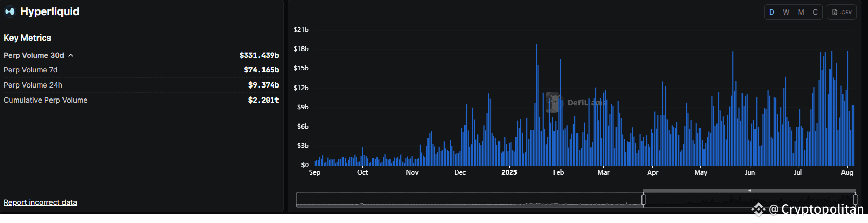Click the unselected range overview area
Viewport: 868px width, 223px height.
470,200
